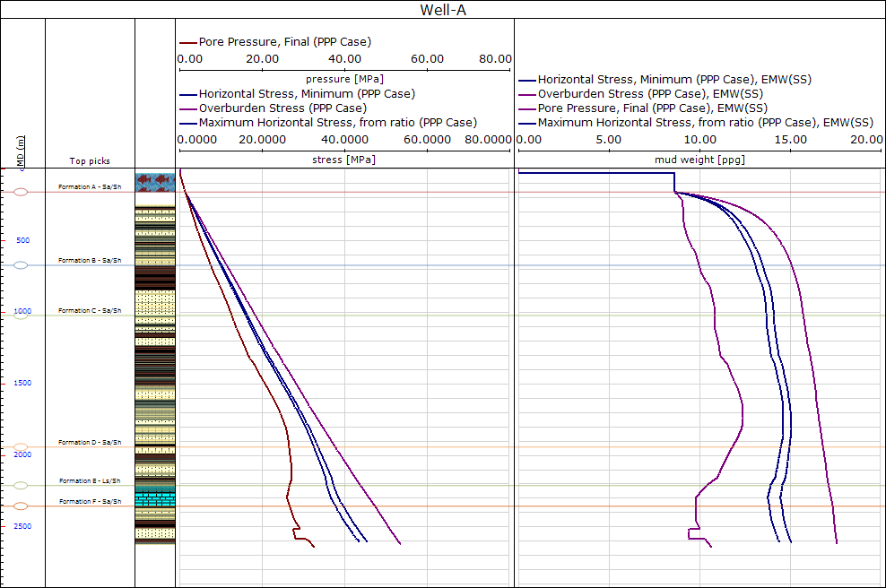Click the Formation E marker circle
This screenshot has width=886, height=588.
tap(22, 486)
